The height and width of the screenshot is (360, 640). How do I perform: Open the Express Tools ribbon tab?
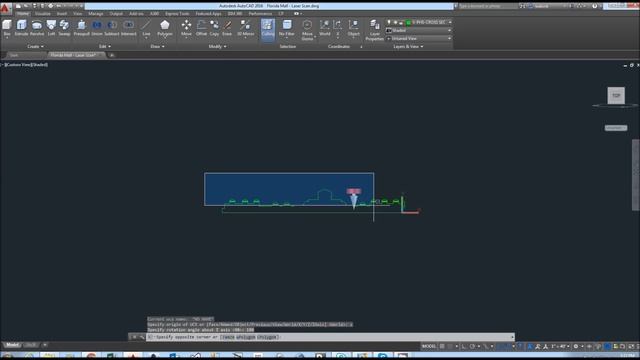(177, 13)
